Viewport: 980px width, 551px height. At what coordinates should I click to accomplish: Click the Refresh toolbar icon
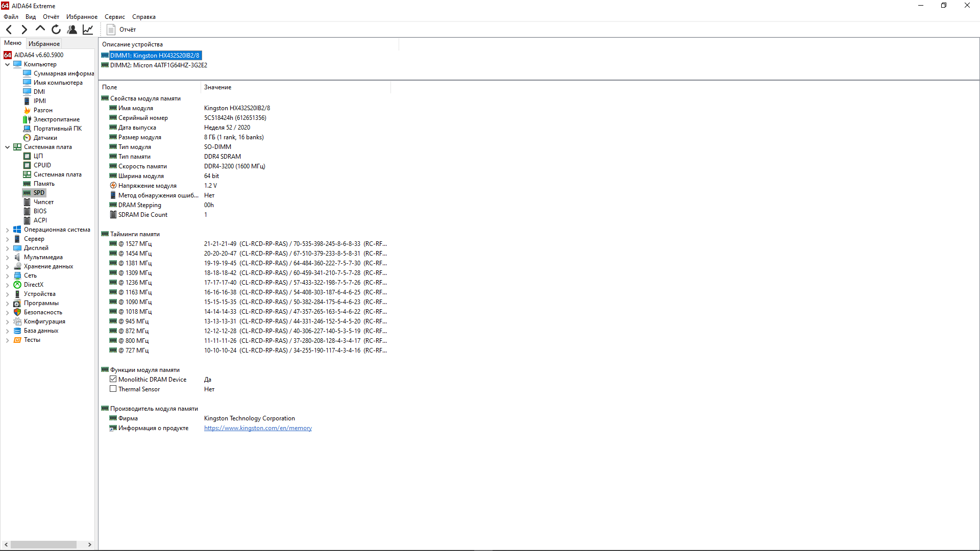tap(56, 30)
